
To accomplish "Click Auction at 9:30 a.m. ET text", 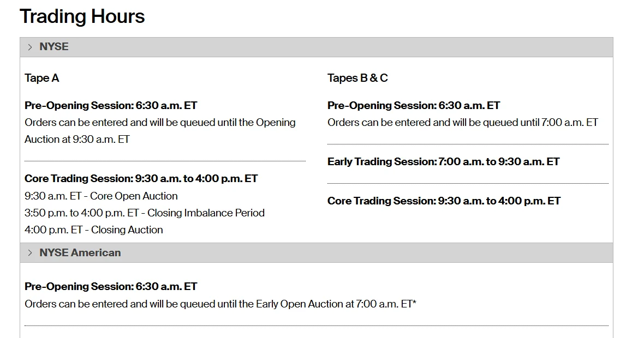I will point(77,140).
